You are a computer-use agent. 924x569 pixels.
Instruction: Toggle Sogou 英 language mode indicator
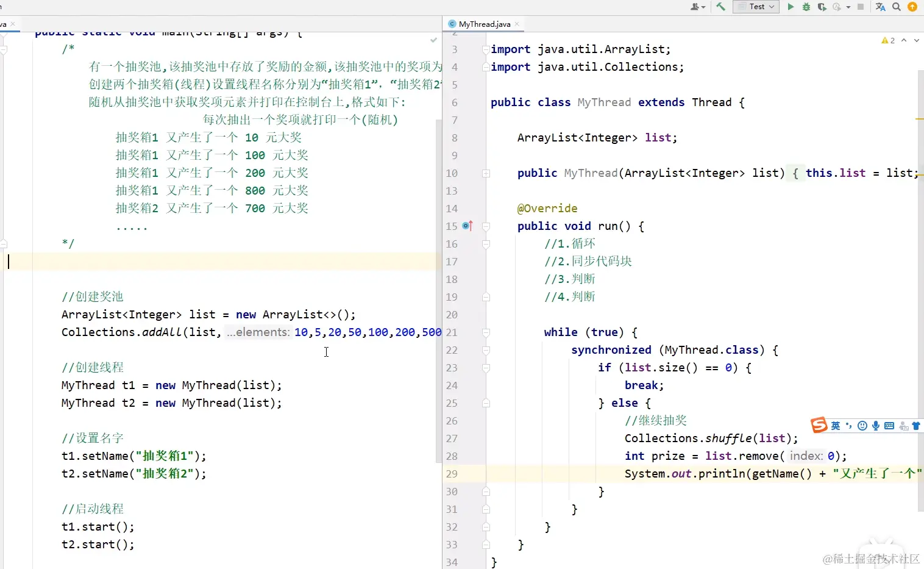click(x=836, y=426)
